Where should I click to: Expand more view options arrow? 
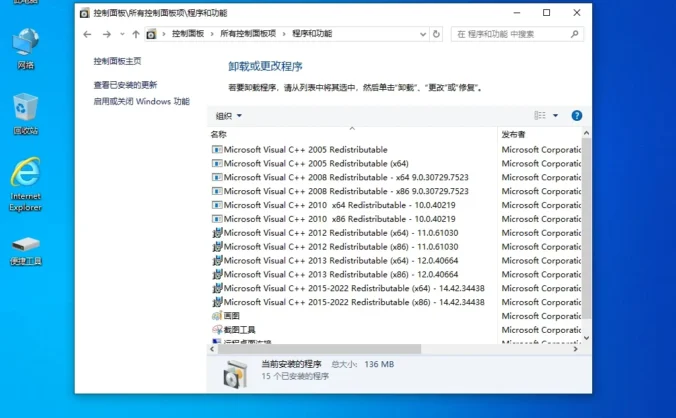pyautogui.click(x=555, y=115)
